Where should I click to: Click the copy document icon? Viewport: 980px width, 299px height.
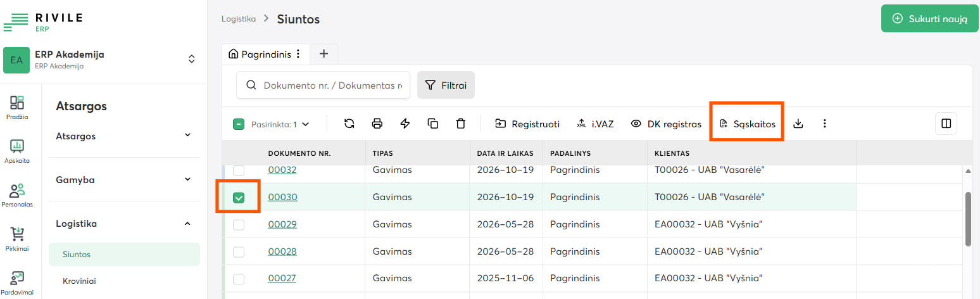pos(433,124)
